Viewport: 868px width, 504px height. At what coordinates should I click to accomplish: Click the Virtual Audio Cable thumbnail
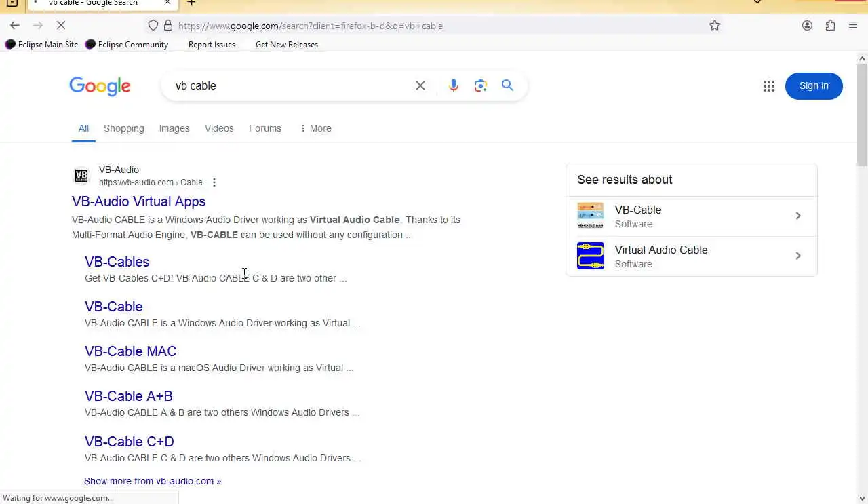coord(590,256)
